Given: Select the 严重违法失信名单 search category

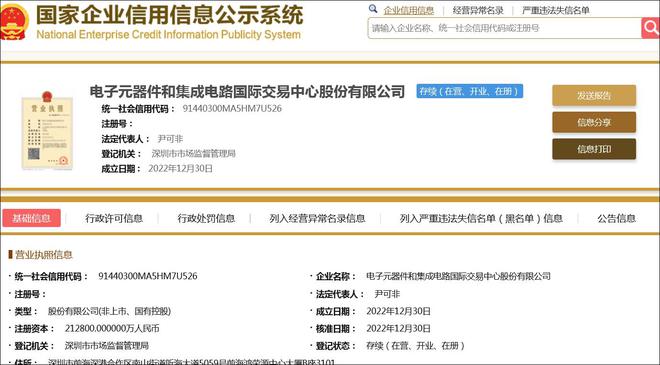Looking at the screenshot, I should [x=556, y=11].
